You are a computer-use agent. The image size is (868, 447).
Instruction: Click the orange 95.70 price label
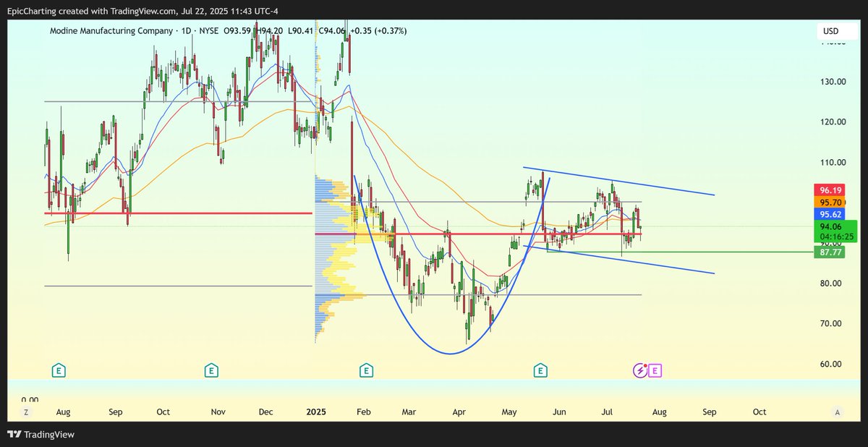click(828, 203)
